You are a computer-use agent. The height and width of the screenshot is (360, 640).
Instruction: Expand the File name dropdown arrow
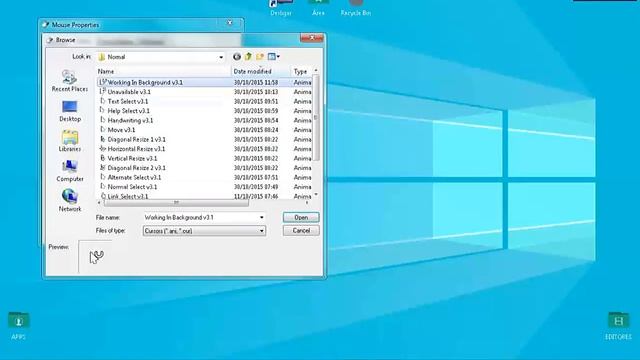click(262, 218)
